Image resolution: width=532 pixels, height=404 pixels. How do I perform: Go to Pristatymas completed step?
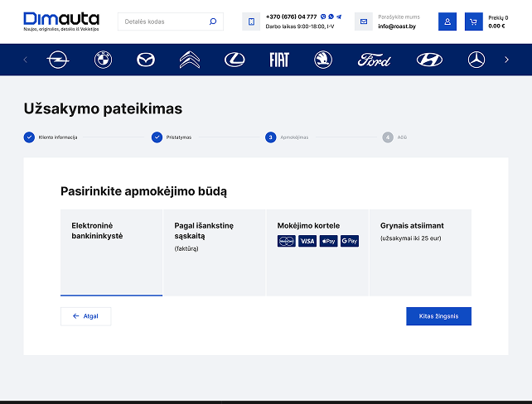pyautogui.click(x=172, y=137)
